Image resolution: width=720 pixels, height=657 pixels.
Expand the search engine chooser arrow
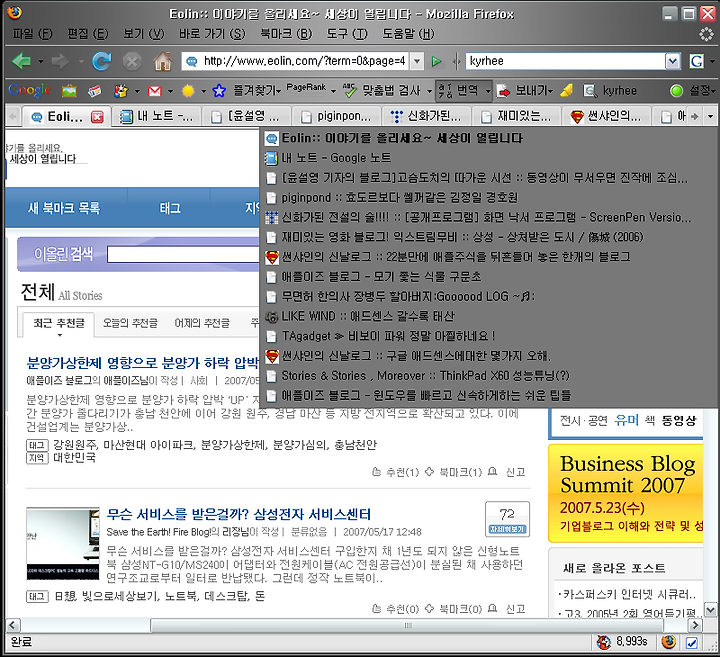712,61
